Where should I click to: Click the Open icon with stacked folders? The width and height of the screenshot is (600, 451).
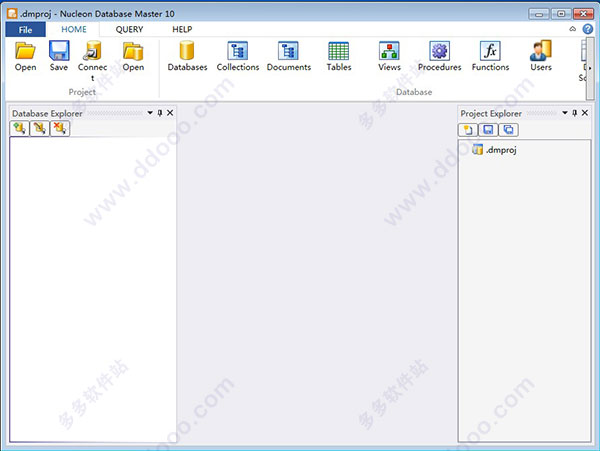pyautogui.click(x=133, y=56)
